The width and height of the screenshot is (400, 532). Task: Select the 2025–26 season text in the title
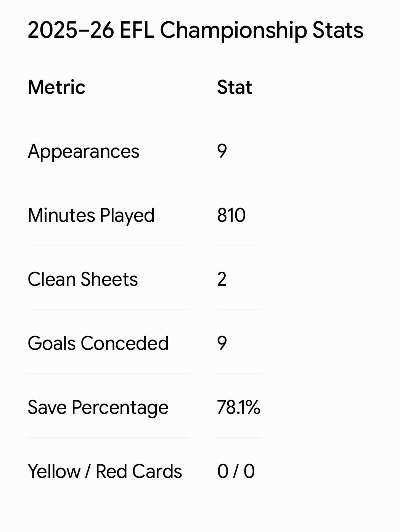tap(71, 30)
